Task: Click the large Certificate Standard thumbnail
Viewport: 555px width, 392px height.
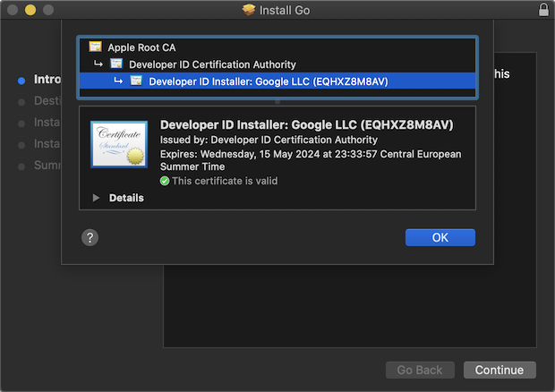Action: (119, 144)
